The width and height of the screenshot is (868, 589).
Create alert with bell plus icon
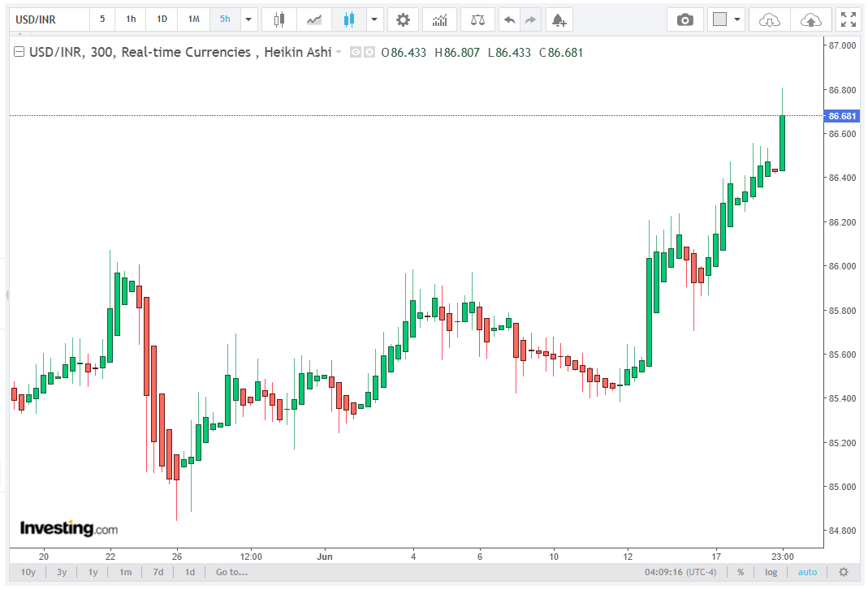559,20
